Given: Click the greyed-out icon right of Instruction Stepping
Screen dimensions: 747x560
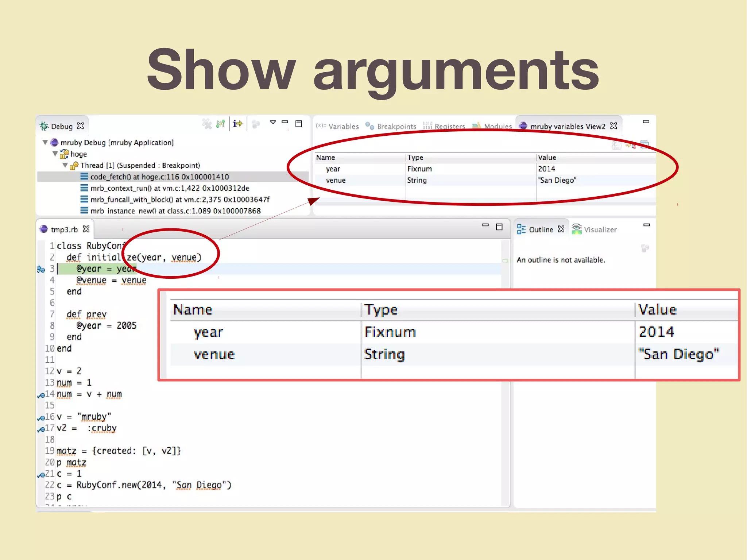Looking at the screenshot, I should click(x=256, y=124).
